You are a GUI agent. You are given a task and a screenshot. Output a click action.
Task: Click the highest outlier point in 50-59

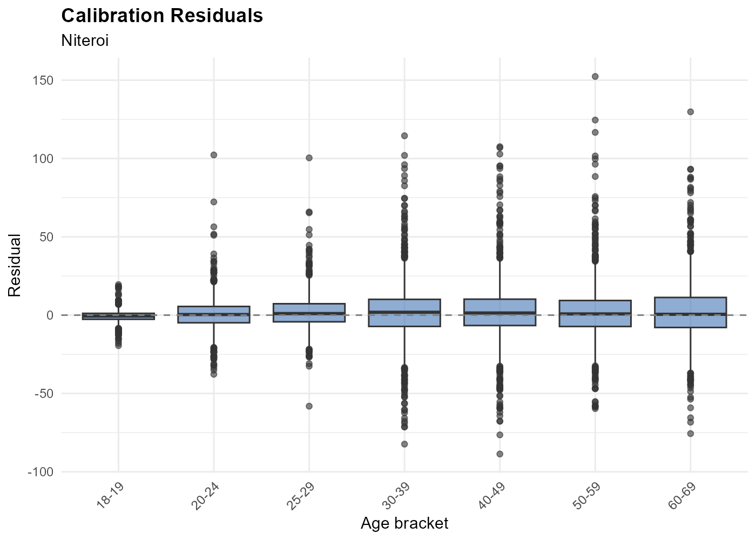point(595,77)
